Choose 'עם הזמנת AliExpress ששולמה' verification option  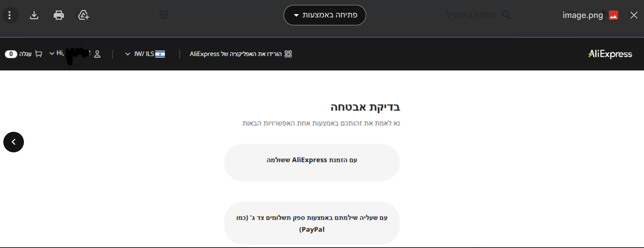[312, 163]
